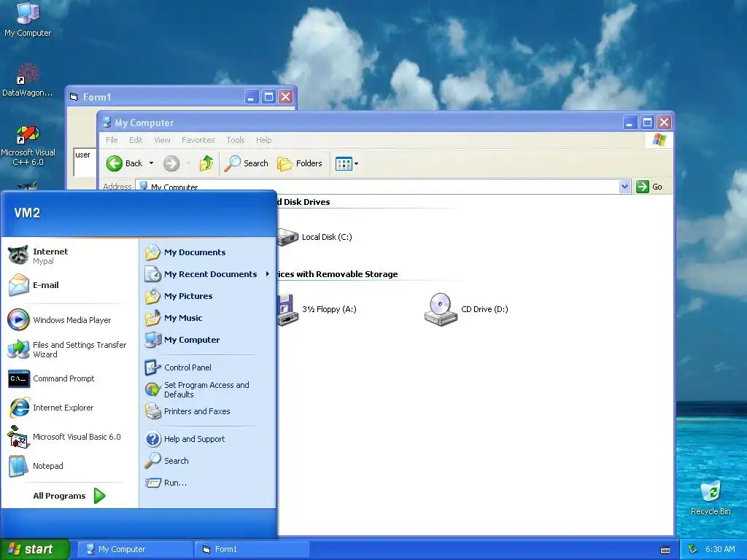Open Control Panel from Start menu
747x560 pixels.
tap(207, 367)
